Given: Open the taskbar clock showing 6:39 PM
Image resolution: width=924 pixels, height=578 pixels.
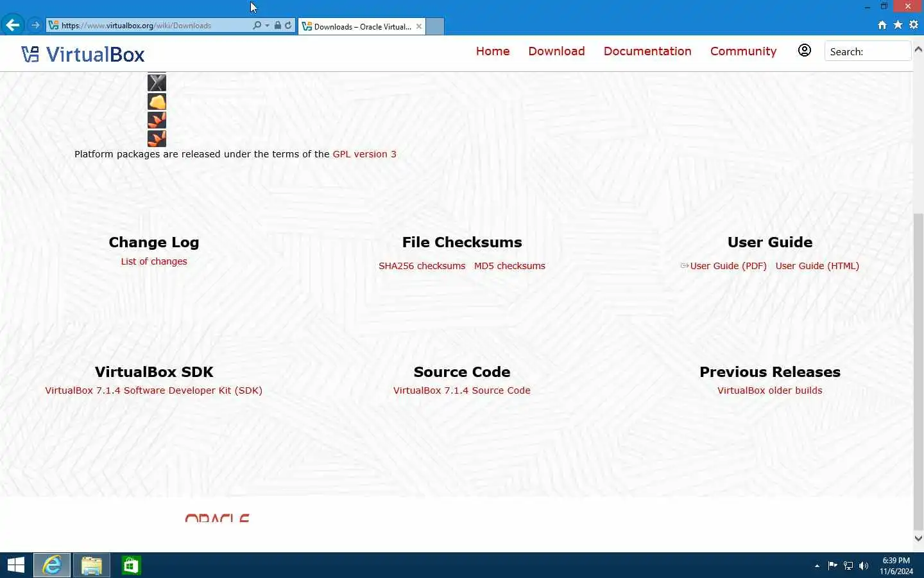Looking at the screenshot, I should coord(896,566).
